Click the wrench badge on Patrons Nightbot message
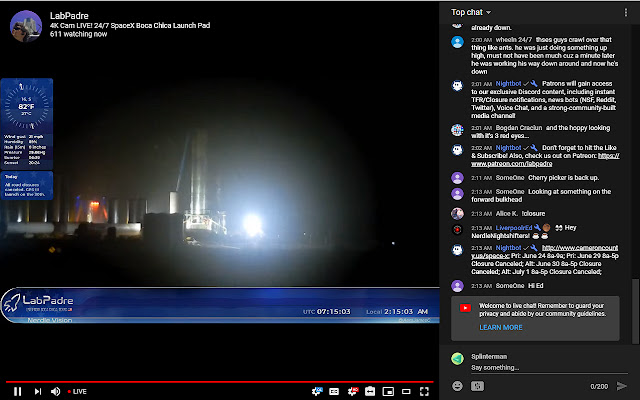Viewport: 640px width, 400px height. coord(534,84)
